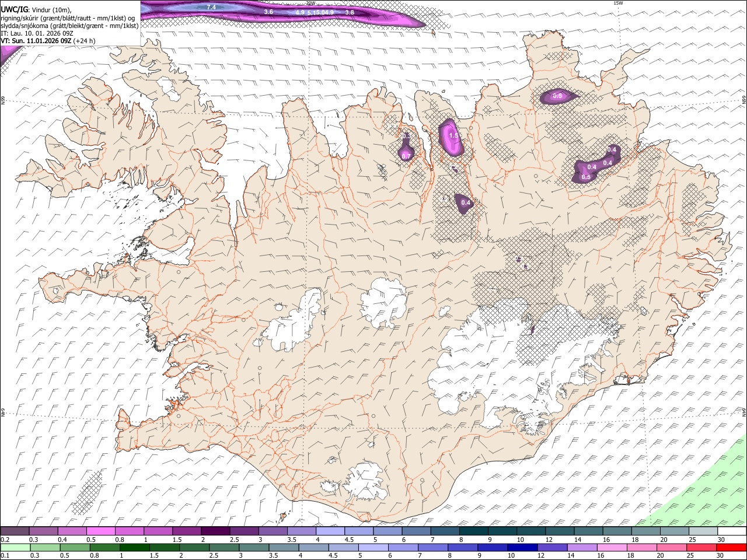Image resolution: width=747 pixels, height=560 pixels.
Task: Pick the bottom legend row 20 swatch
Action: (672, 547)
